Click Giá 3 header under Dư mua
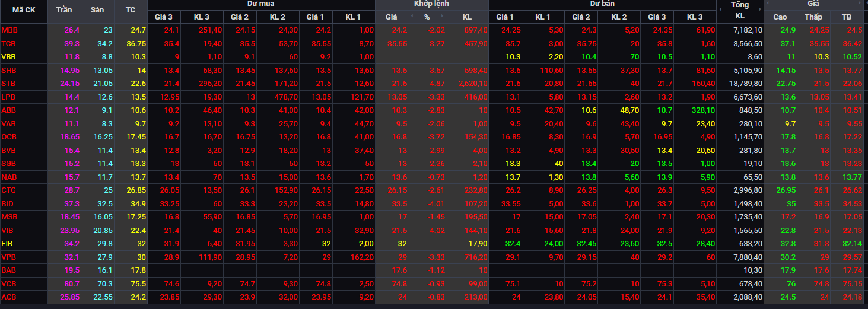The width and height of the screenshot is (868, 309). pyautogui.click(x=164, y=17)
